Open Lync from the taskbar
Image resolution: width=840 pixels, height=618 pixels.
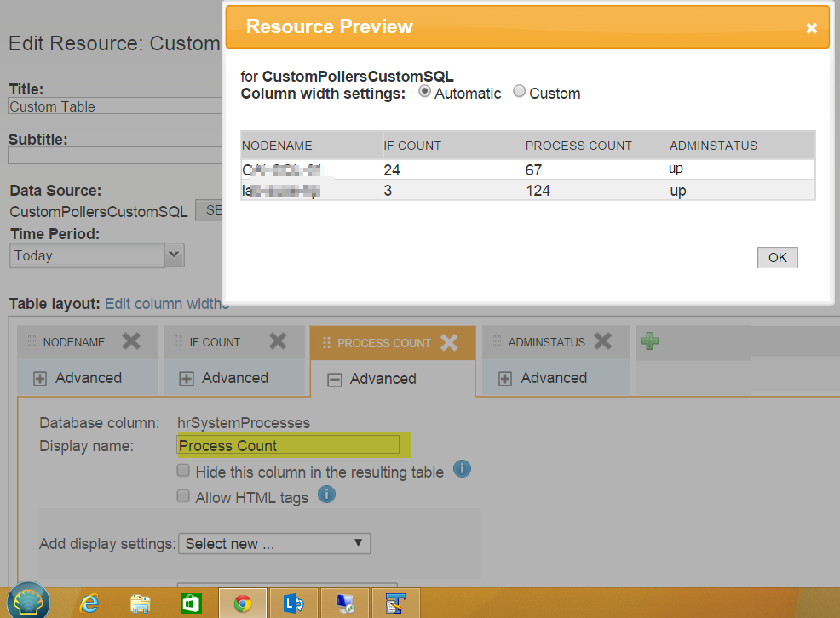point(294,603)
